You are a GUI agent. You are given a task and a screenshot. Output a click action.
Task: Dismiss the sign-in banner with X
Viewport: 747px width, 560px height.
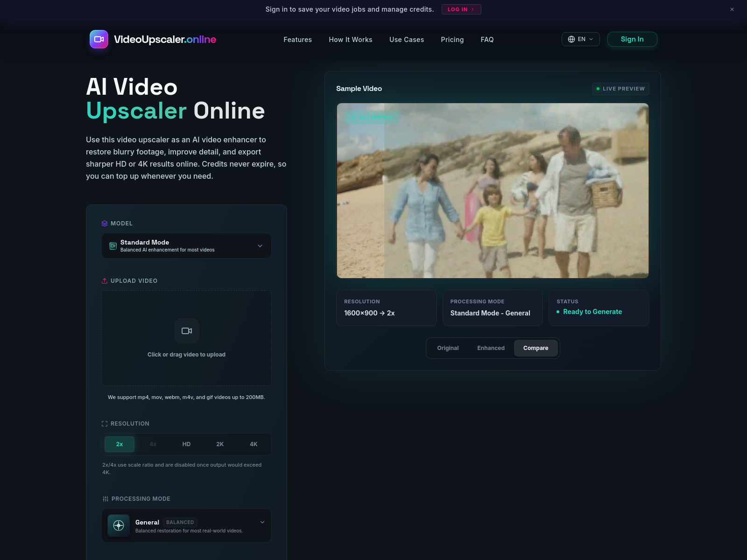[732, 9]
